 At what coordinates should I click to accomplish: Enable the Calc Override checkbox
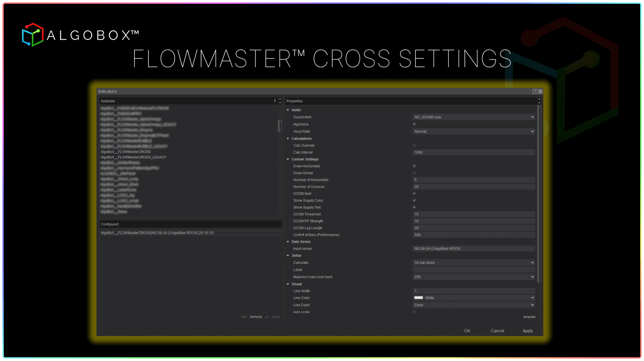(414, 145)
